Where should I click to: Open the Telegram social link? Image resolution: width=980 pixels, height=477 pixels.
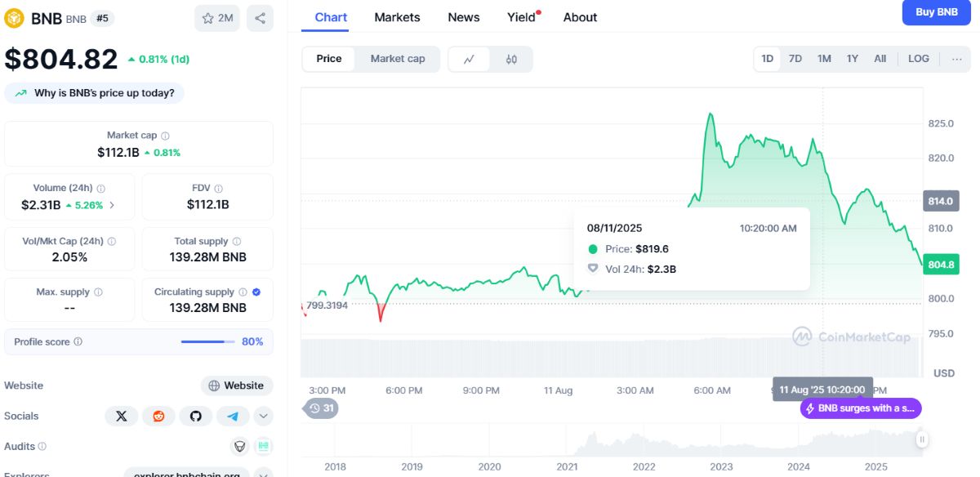click(x=233, y=416)
